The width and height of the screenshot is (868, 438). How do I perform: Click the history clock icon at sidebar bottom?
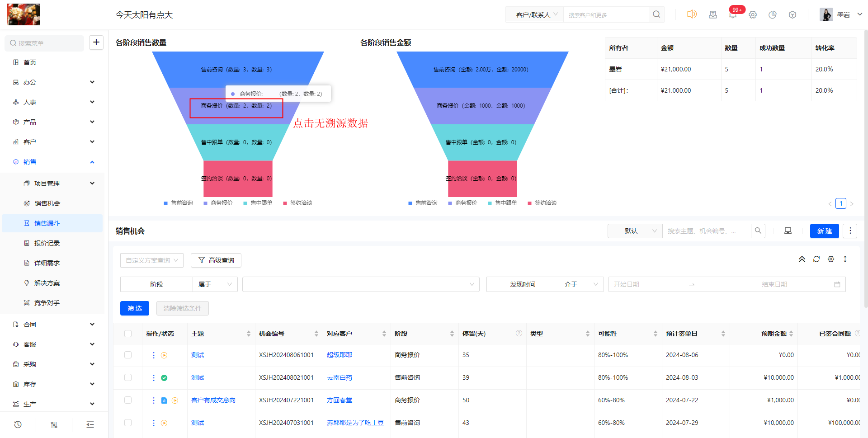18,424
